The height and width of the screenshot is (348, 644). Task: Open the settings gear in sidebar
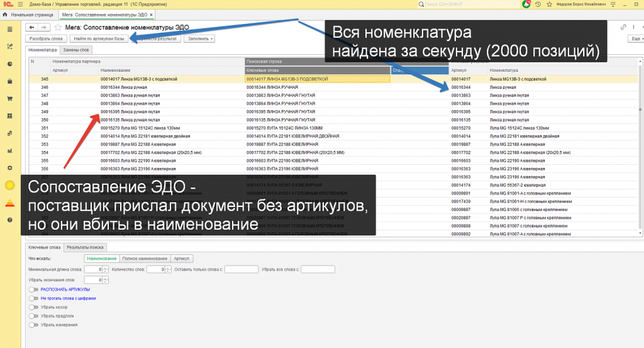[x=10, y=168]
